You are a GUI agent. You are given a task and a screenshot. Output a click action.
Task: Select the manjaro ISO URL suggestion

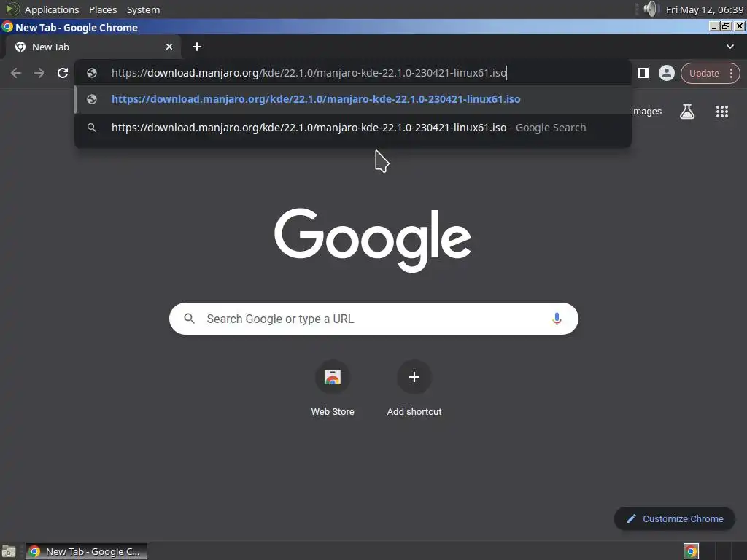[353, 99]
